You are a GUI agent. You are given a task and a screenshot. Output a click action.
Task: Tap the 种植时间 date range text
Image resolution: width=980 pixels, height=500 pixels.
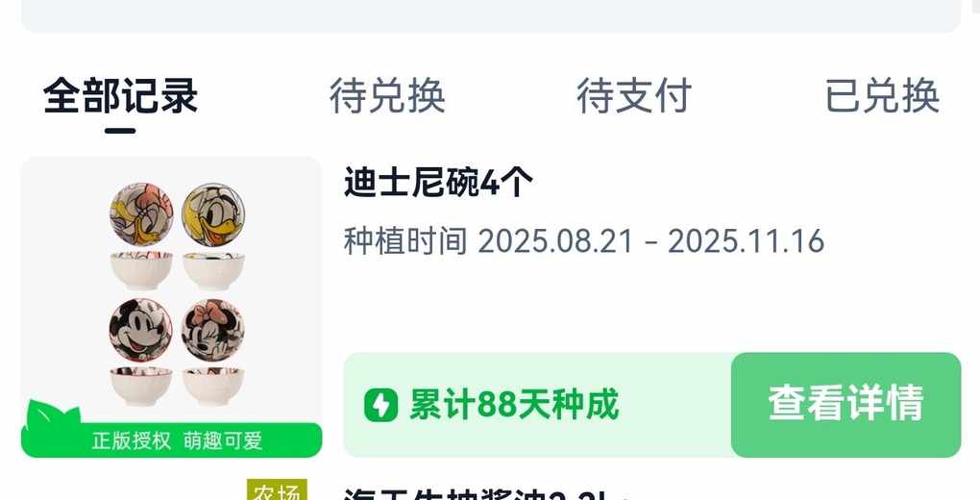click(584, 241)
